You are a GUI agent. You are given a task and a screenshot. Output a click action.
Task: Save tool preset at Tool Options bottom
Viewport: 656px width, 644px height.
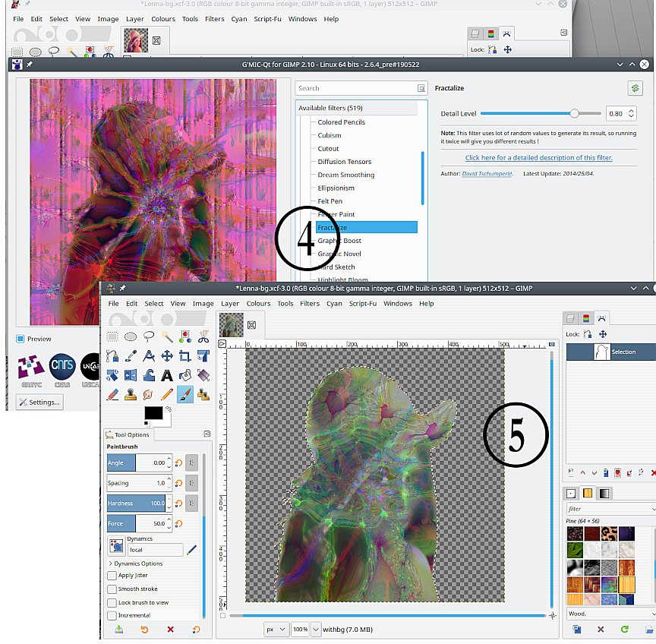pyautogui.click(x=118, y=630)
